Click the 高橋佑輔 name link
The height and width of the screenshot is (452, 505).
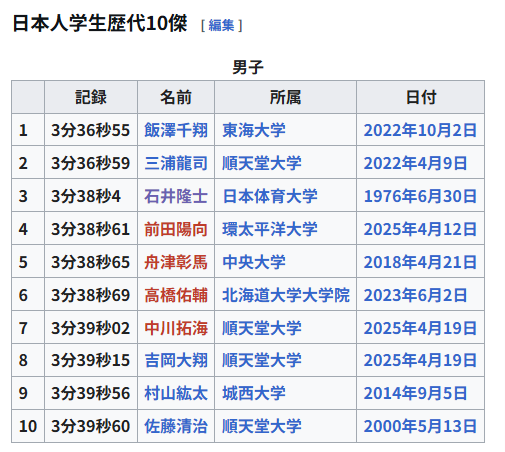tap(176, 295)
